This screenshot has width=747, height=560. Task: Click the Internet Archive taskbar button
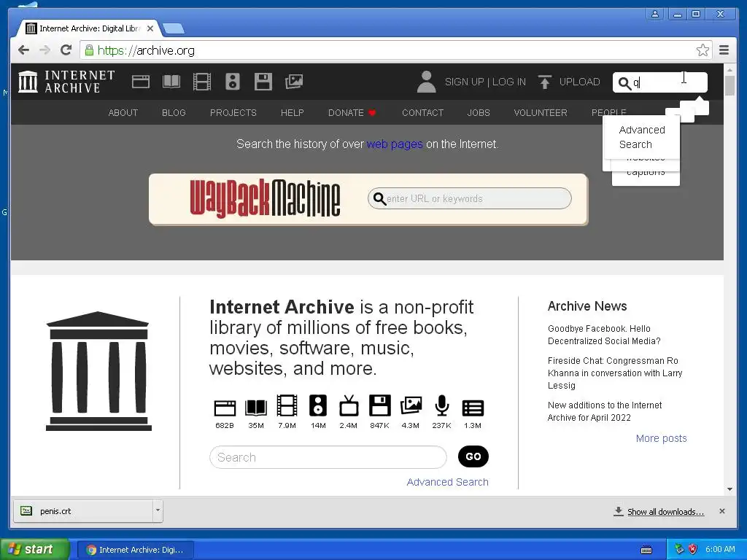135,550
